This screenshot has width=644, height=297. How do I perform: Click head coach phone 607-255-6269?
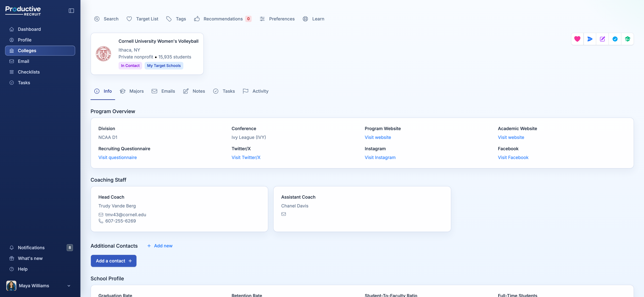pyautogui.click(x=120, y=221)
